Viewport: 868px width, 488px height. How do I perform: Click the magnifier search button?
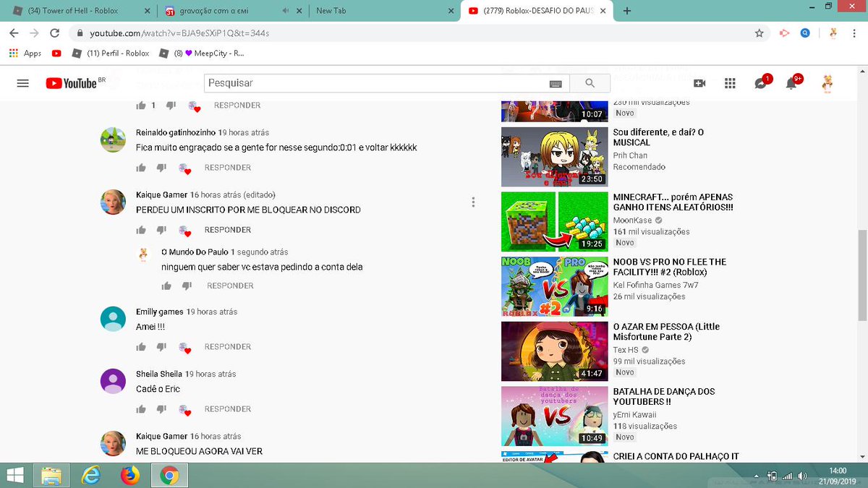coord(590,83)
